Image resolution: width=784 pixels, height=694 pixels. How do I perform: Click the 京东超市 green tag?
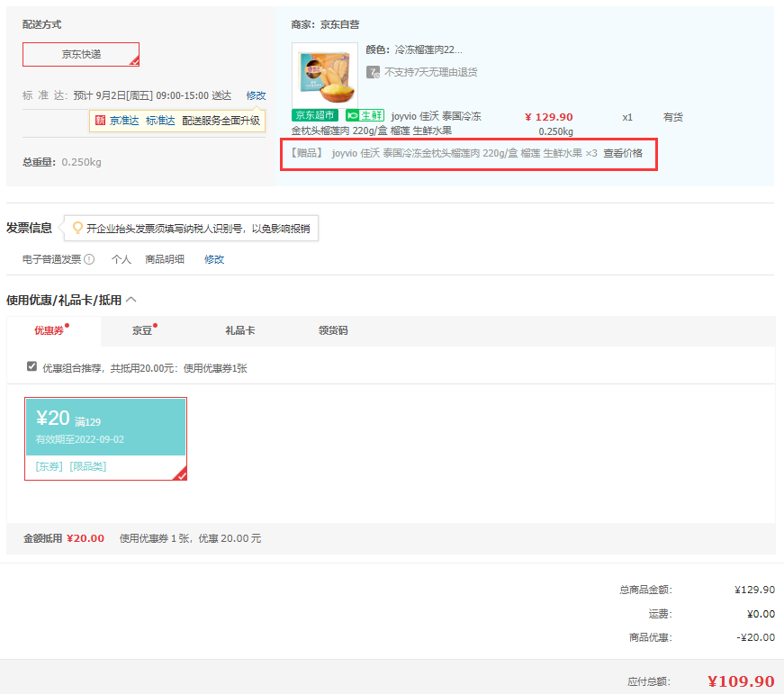[x=315, y=115]
